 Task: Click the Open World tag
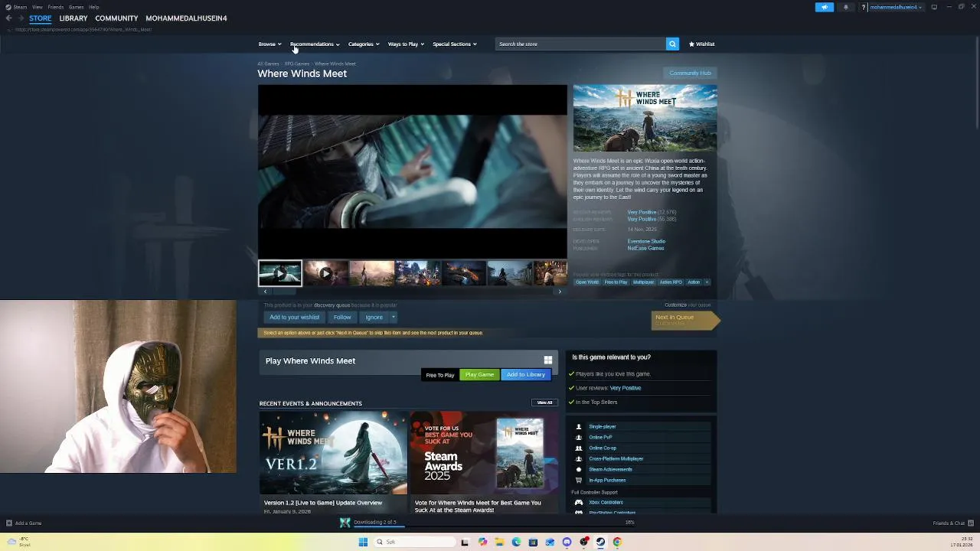587,282
